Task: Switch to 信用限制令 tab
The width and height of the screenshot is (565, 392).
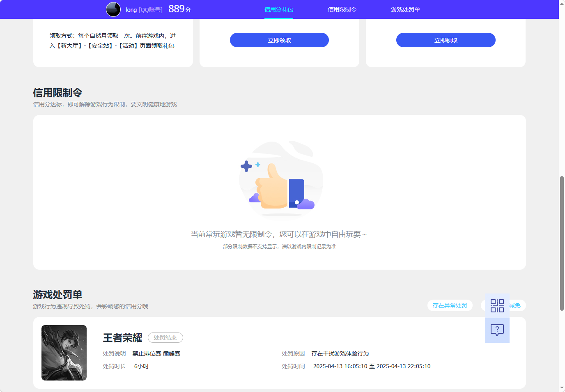Action: (x=342, y=9)
